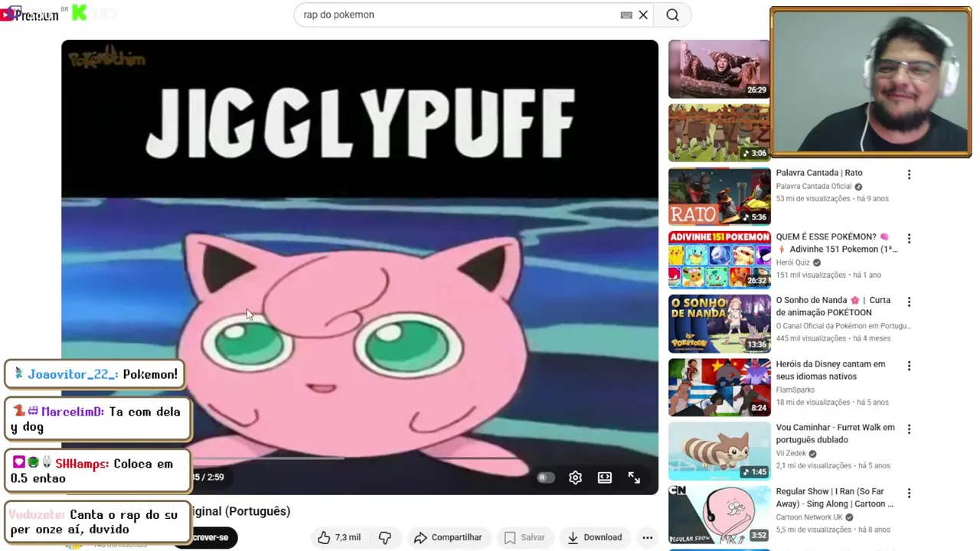The height and width of the screenshot is (551, 980).
Task: Open options menu for Regular Show video
Action: pos(909,492)
